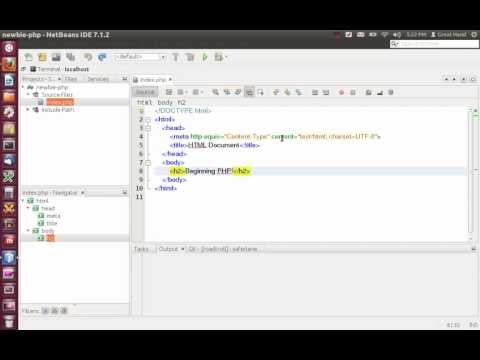Toggle the first Navigator filter button
The image size is (480, 360).
click(45, 311)
